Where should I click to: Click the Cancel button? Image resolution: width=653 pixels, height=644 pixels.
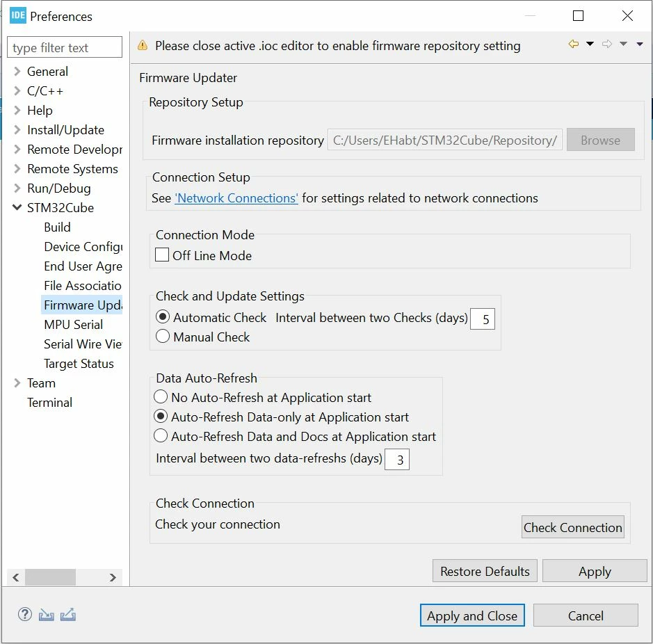(x=586, y=615)
